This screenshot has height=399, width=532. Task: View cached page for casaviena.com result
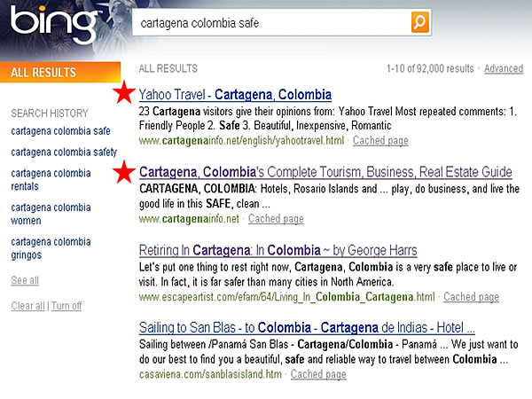coord(318,375)
